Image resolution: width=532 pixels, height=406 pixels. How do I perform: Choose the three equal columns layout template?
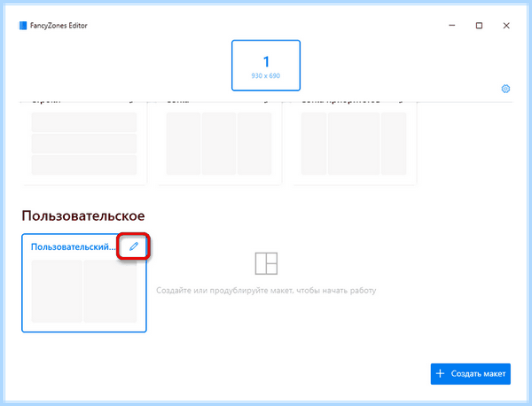[219, 144]
